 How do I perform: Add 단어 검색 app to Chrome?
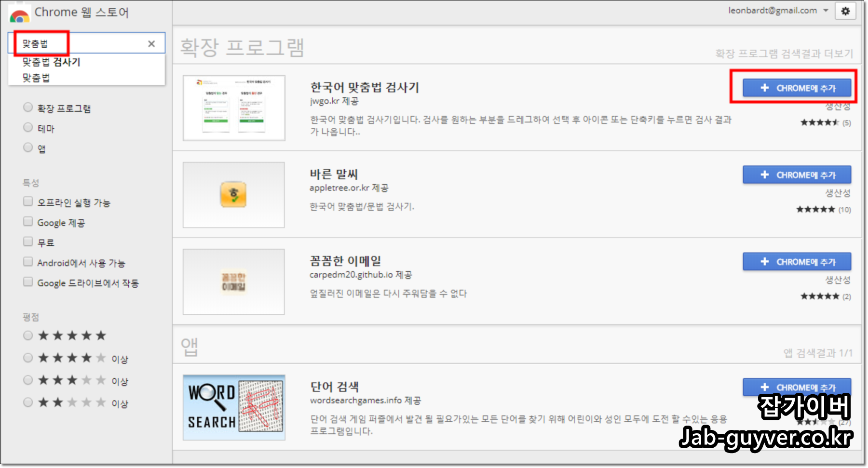click(797, 387)
